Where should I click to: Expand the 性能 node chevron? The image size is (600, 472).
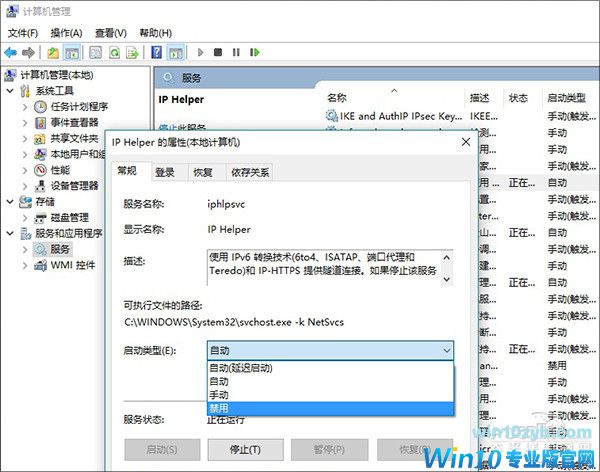pos(25,170)
